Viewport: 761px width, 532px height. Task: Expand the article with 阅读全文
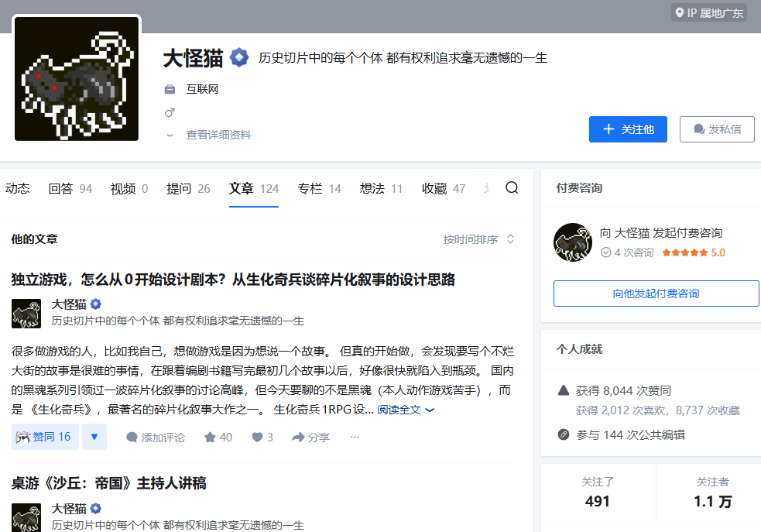pos(406,409)
